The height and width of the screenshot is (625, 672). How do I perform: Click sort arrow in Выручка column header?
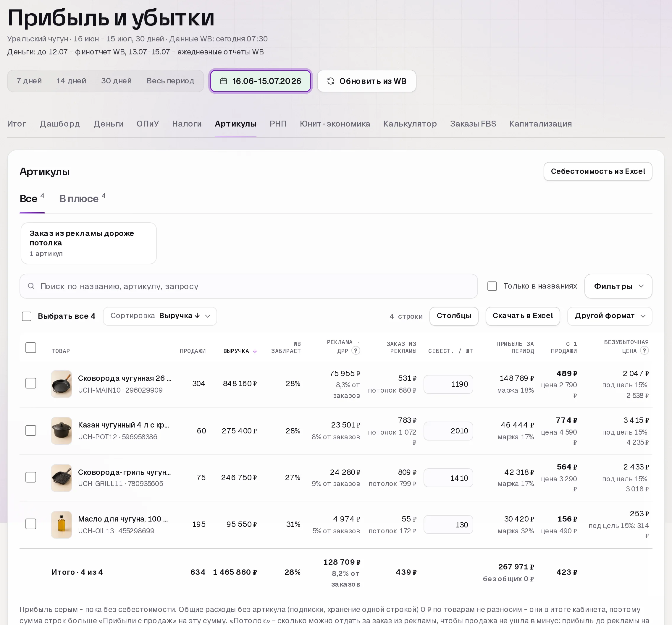pos(255,351)
